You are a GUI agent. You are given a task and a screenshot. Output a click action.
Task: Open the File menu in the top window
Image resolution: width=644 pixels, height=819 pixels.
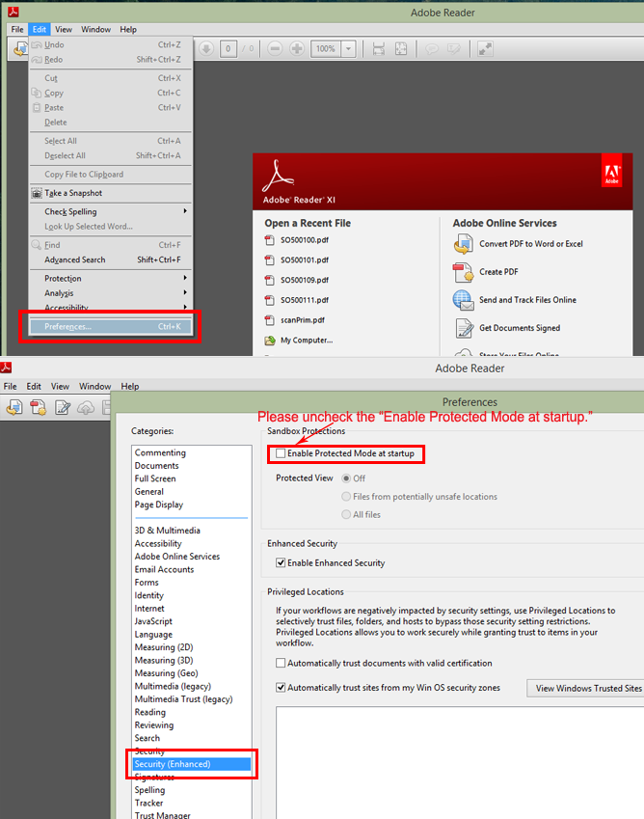pyautogui.click(x=17, y=29)
